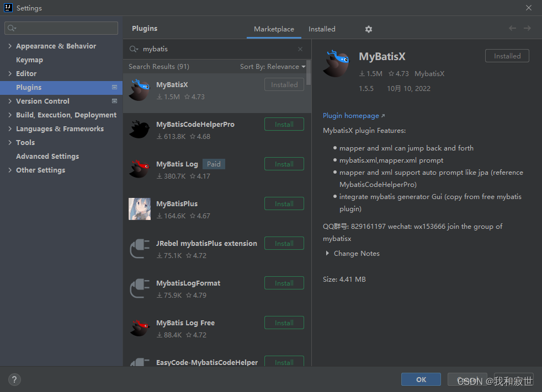Select the MyBatis Log Free bird icon
This screenshot has height=392, width=542.
[x=140, y=328]
